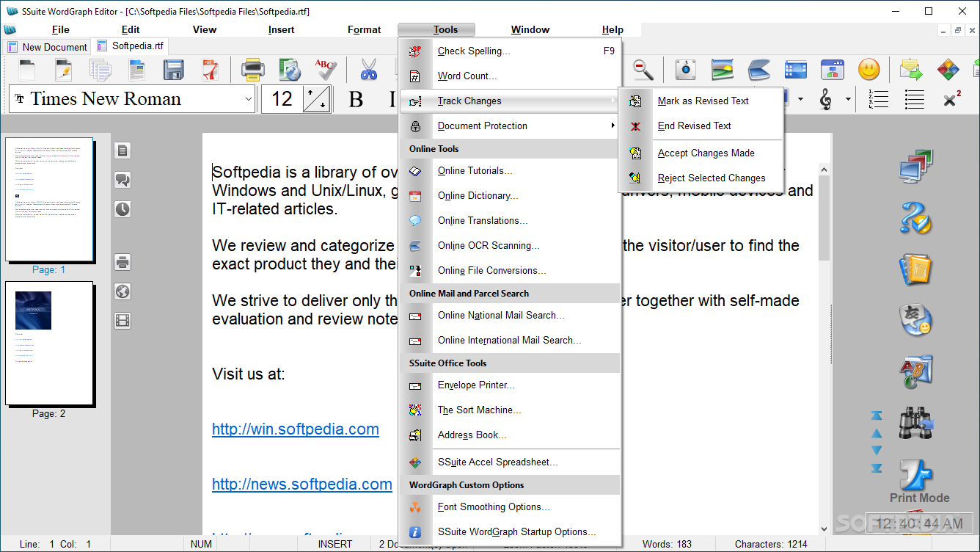Open the File menu
The width and height of the screenshot is (980, 552).
(x=61, y=29)
